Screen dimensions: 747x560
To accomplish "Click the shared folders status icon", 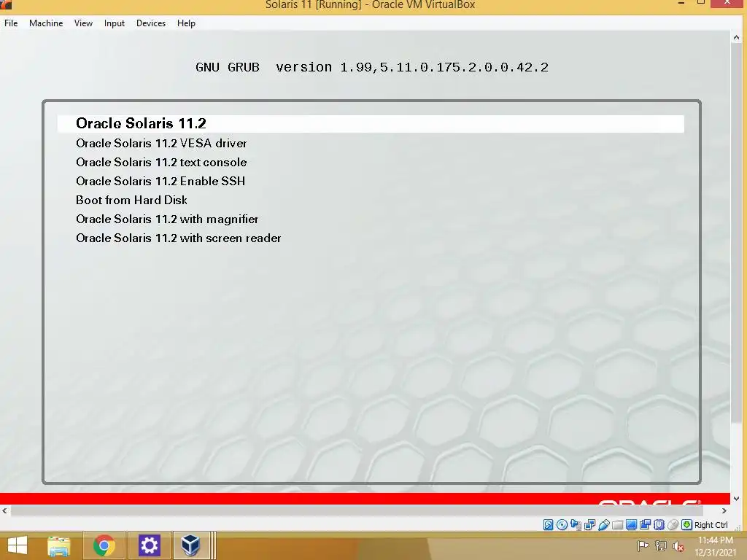I will point(617,525).
